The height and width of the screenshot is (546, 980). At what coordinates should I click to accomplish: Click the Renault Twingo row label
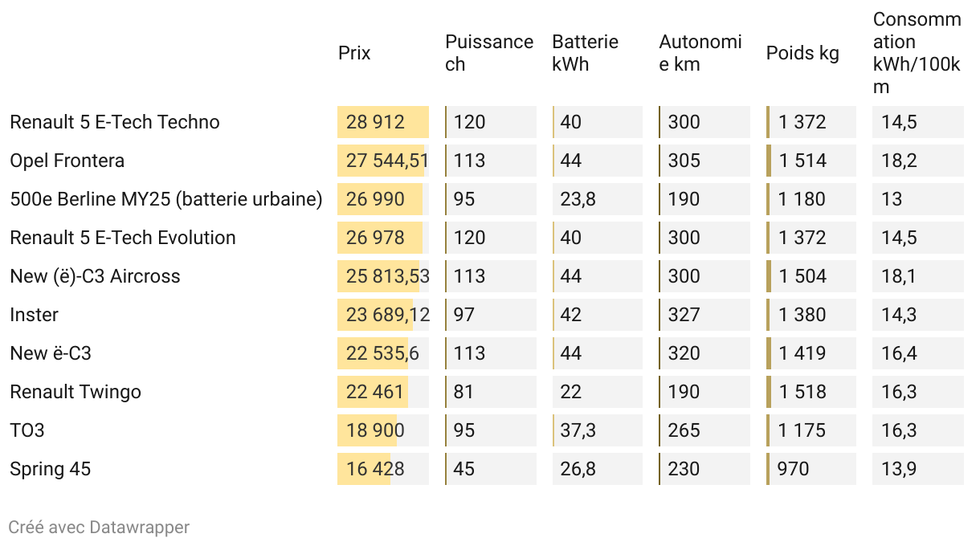pyautogui.click(x=75, y=392)
